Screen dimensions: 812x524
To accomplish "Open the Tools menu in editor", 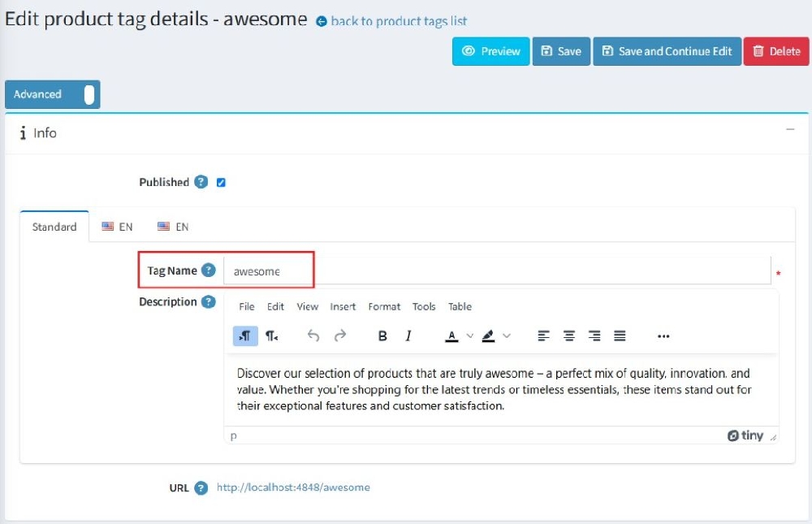I will click(x=424, y=306).
